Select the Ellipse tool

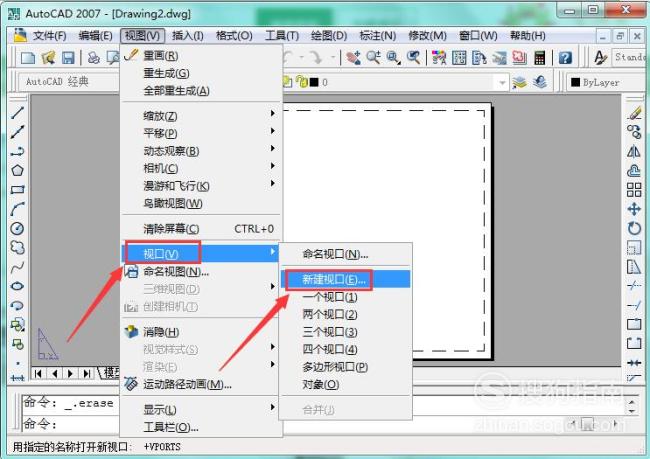17,286
